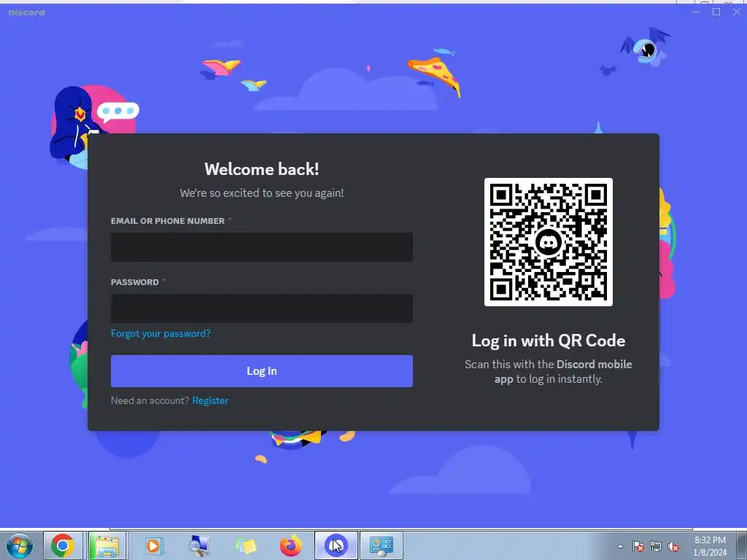Open the clock showing 8:32 PM
The image size is (747, 560).
pyautogui.click(x=710, y=546)
